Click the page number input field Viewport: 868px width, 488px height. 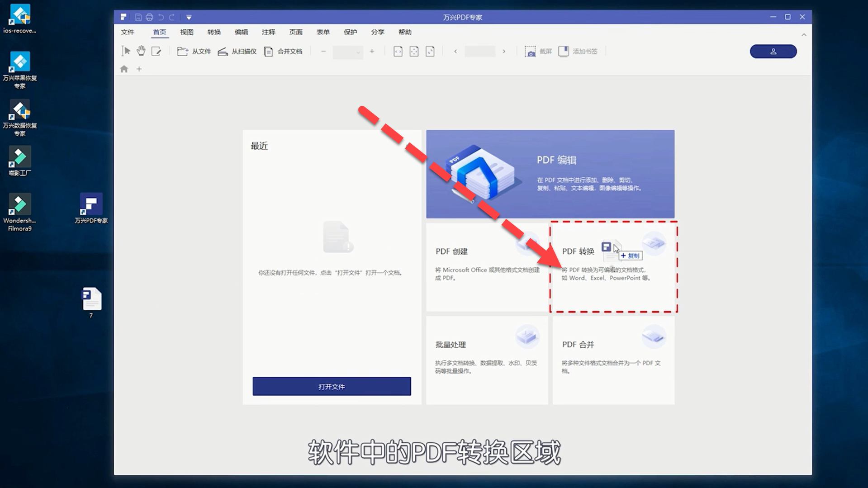[x=480, y=52]
